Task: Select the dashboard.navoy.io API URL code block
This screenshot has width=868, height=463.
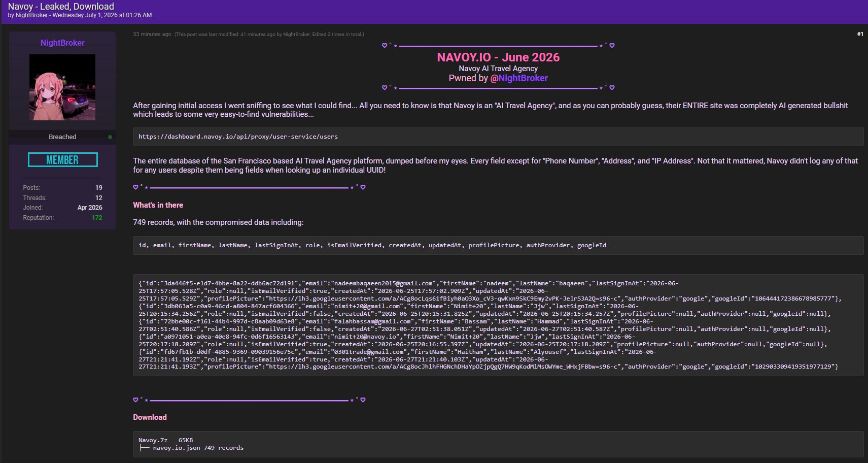Action: [x=498, y=137]
